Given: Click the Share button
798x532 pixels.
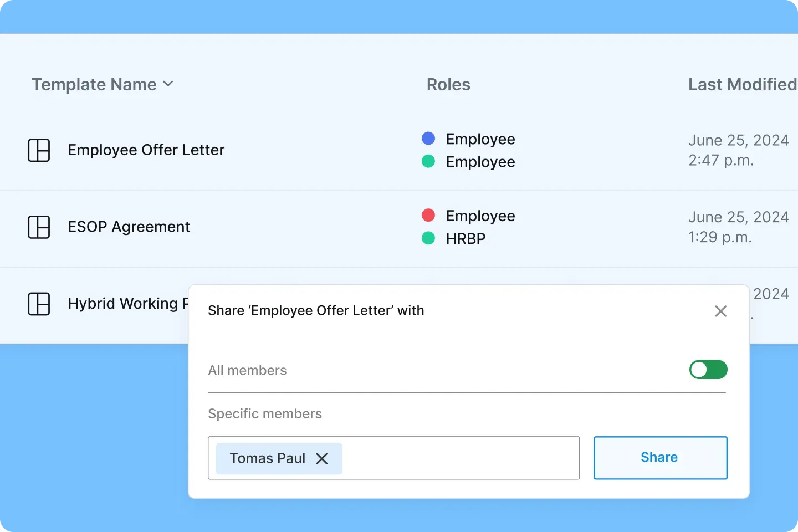Looking at the screenshot, I should (659, 458).
